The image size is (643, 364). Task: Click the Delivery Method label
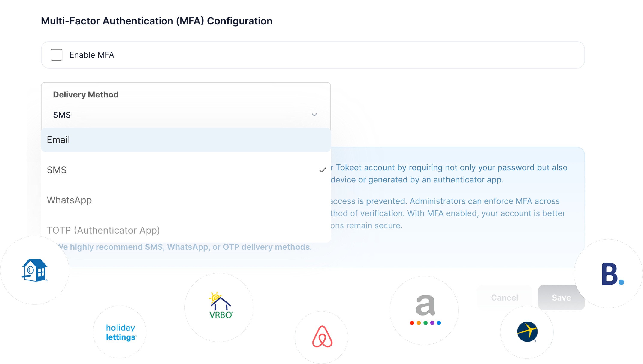(86, 95)
